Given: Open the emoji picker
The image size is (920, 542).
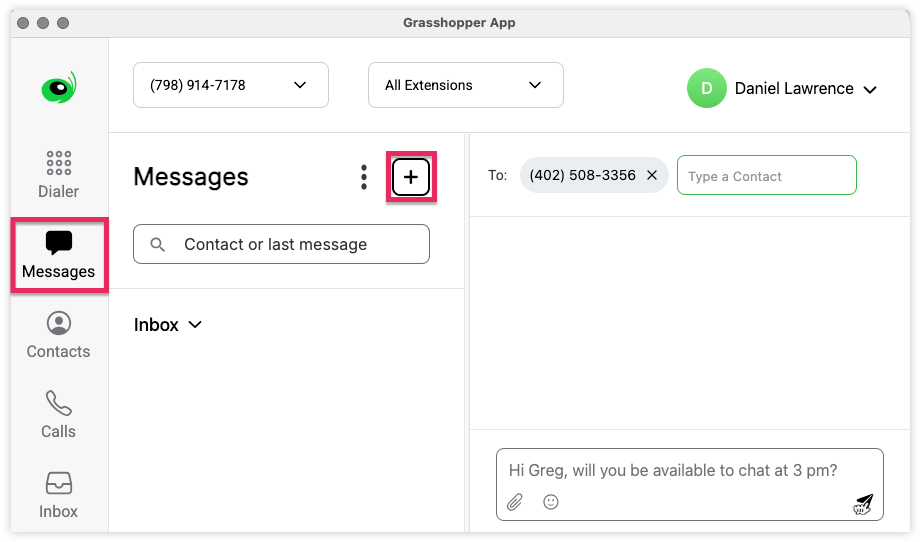Looking at the screenshot, I should pyautogui.click(x=550, y=502).
